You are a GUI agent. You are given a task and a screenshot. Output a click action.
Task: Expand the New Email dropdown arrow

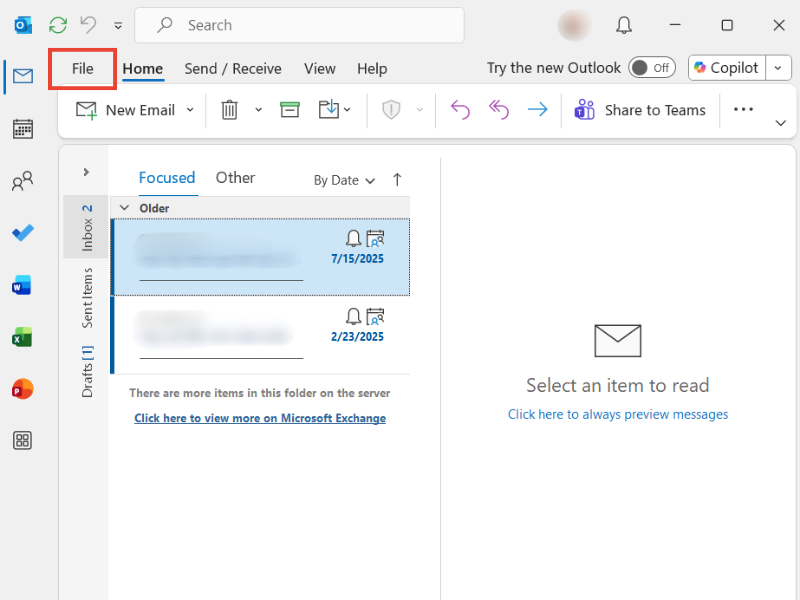190,110
